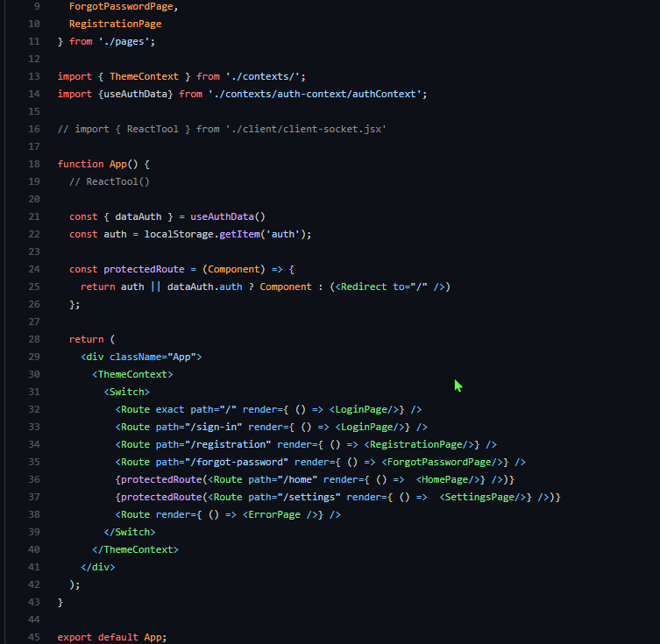660x644 pixels.
Task: Click '<RegistrationPage/>' on line 34
Action: [x=419, y=444]
